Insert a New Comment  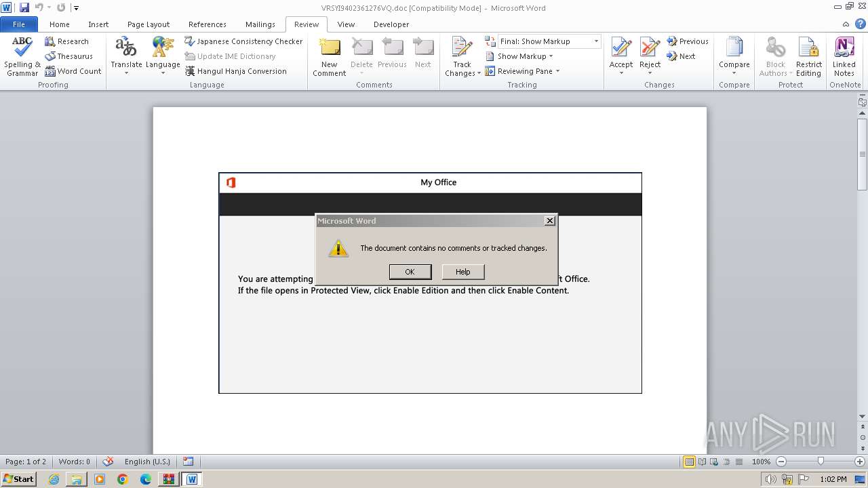pyautogui.click(x=330, y=56)
